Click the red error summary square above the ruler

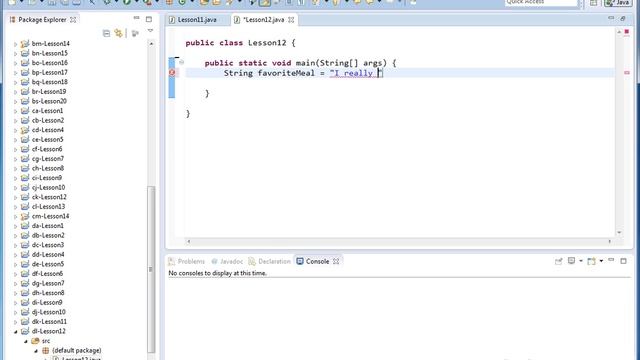627,32
